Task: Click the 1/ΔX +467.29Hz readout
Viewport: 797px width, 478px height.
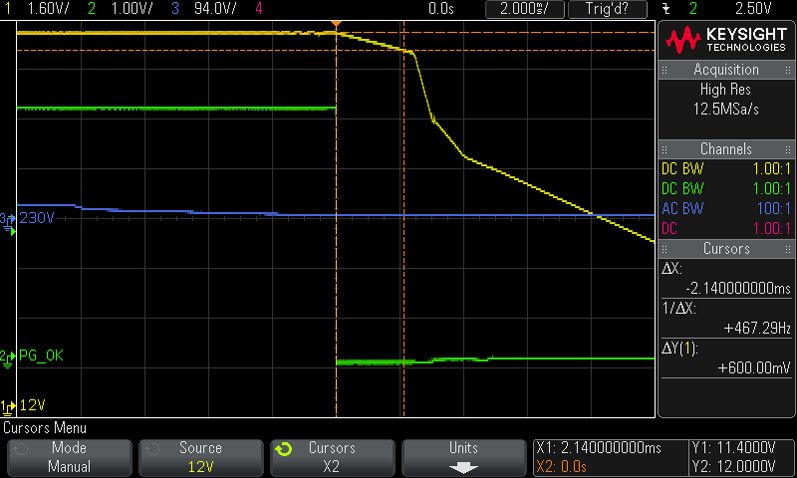Action: tap(757, 328)
